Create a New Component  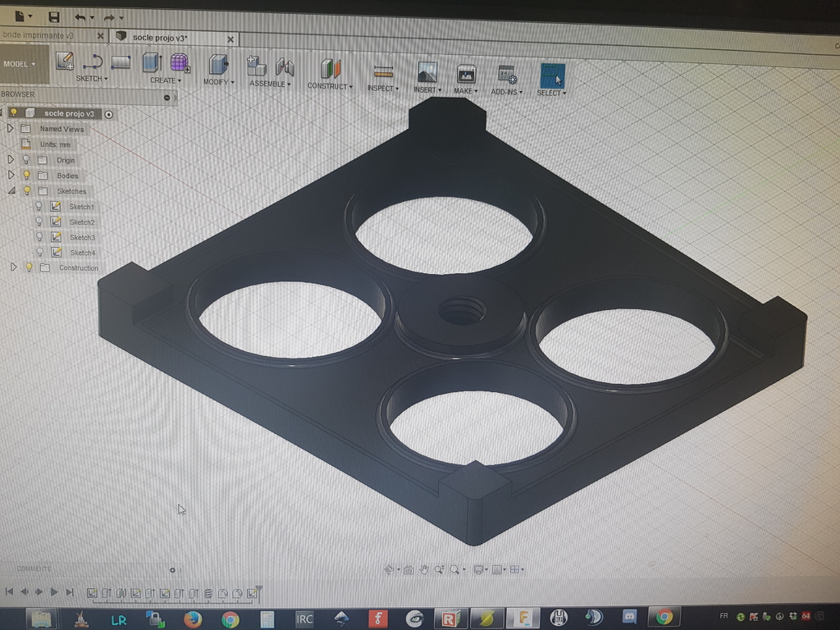click(x=256, y=66)
